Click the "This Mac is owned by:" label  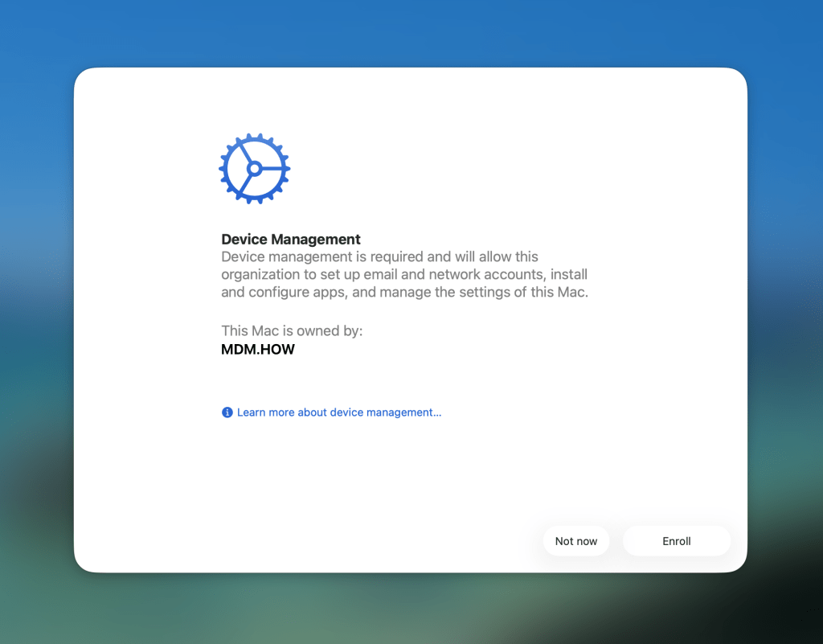pyautogui.click(x=292, y=330)
